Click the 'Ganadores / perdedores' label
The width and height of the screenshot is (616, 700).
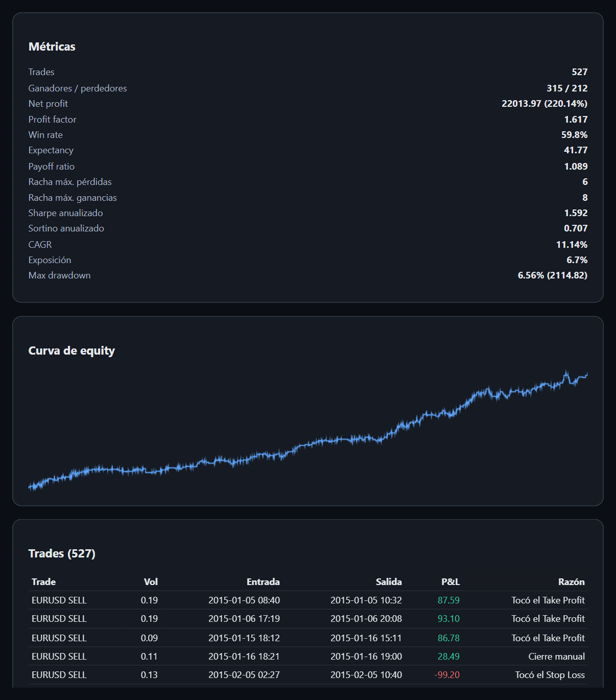tap(78, 88)
